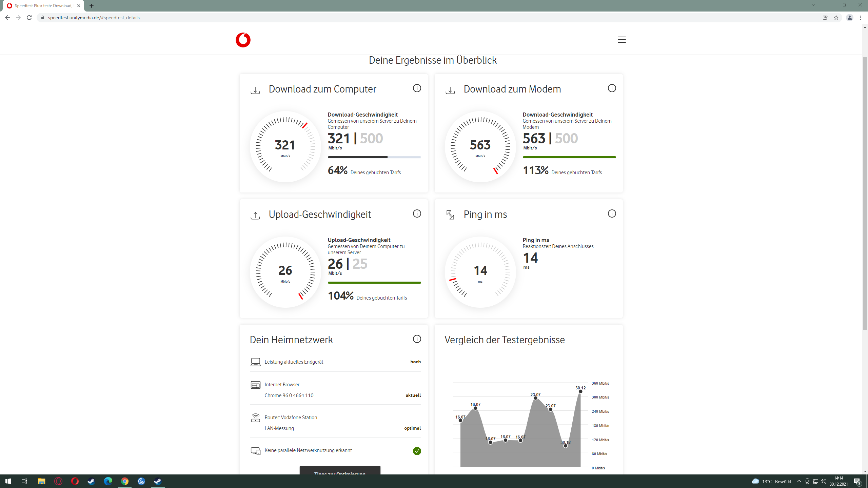Open Chrome three-dot menu
This screenshot has width=868, height=488.
click(x=861, y=18)
